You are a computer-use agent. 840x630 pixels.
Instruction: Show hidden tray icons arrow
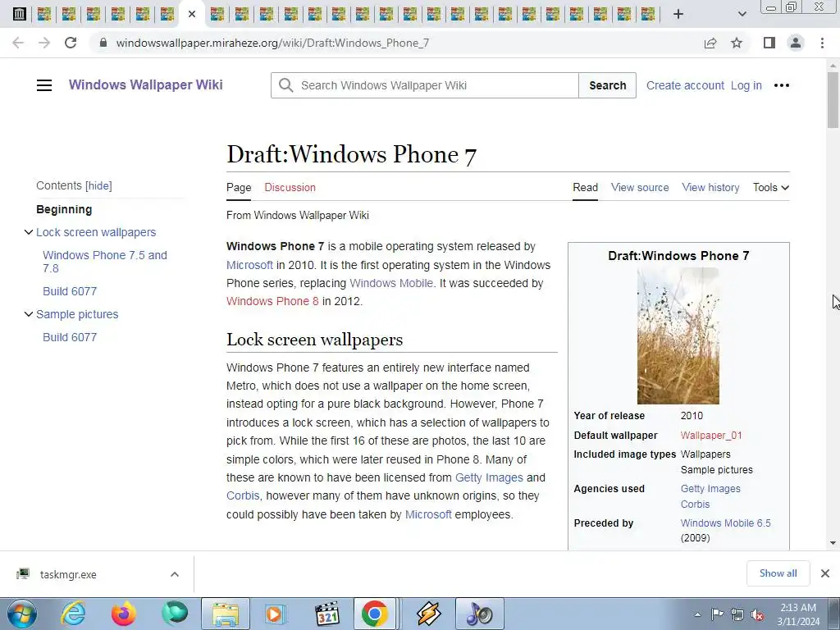pos(697,614)
